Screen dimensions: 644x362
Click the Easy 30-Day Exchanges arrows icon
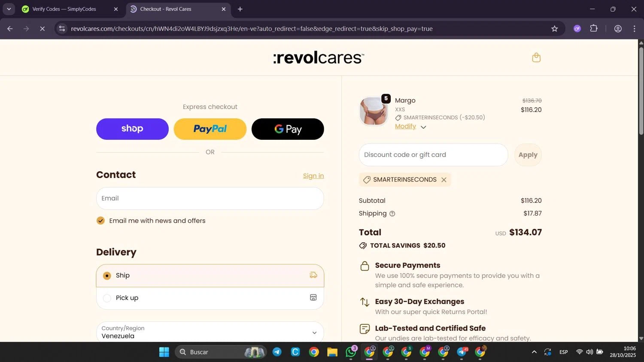[365, 302]
